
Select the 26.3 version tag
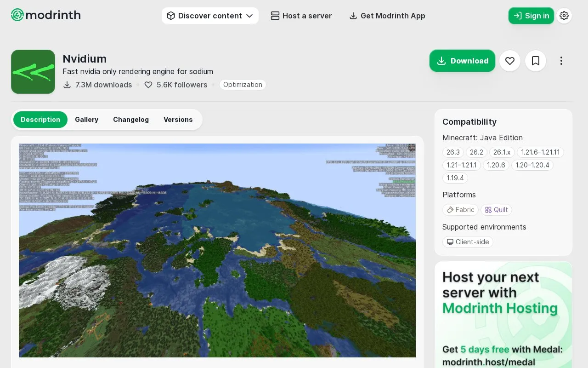click(x=453, y=152)
